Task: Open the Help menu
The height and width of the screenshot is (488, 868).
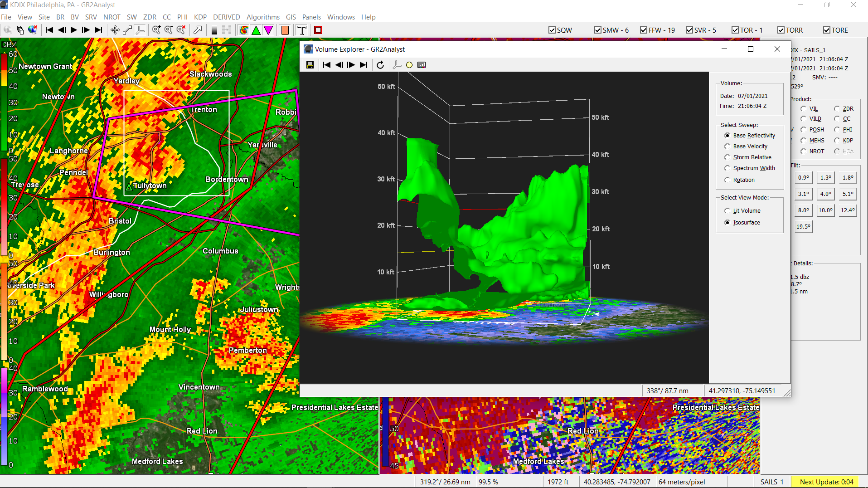Action: [369, 17]
